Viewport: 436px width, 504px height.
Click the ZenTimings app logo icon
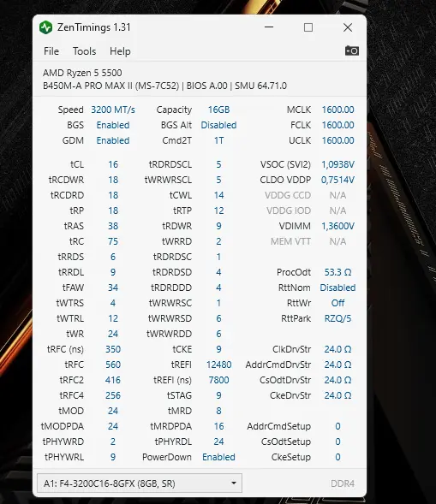(45, 27)
